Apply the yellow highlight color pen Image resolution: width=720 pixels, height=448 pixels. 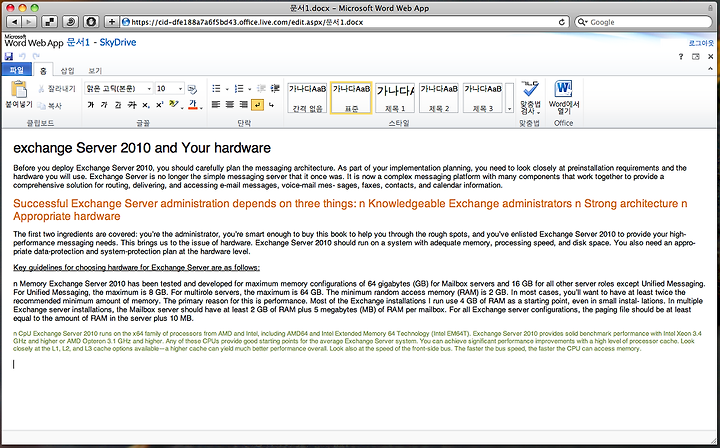click(x=174, y=105)
